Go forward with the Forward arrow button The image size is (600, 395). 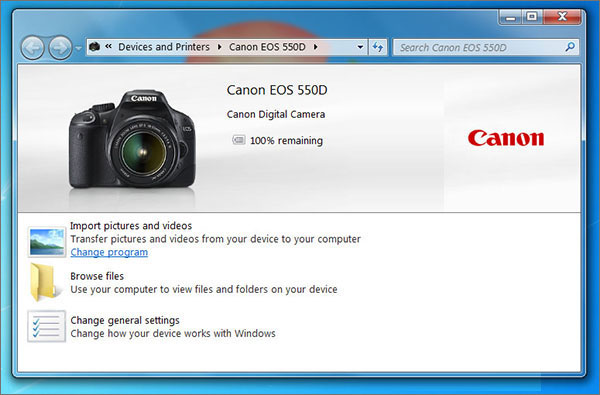coord(60,48)
